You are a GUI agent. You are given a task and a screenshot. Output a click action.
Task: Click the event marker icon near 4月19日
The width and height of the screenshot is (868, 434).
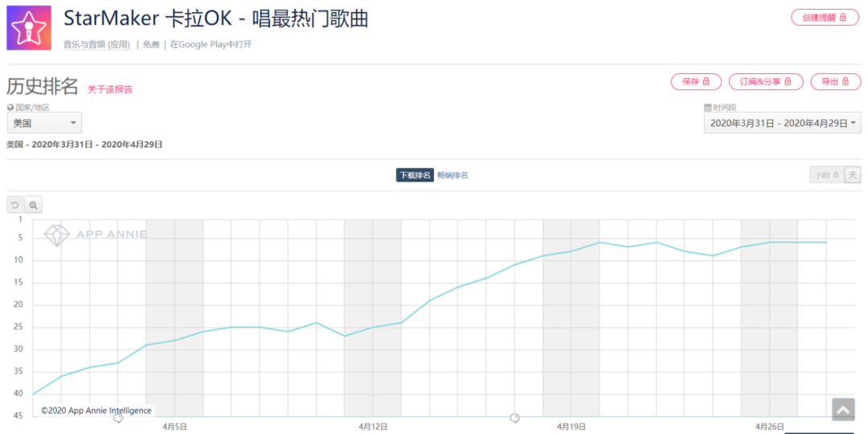coord(515,418)
